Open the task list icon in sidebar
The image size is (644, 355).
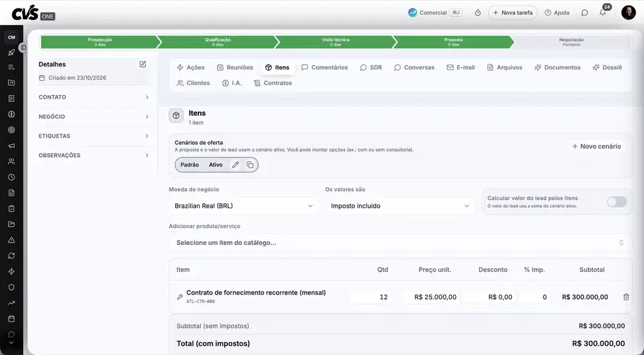tap(12, 67)
